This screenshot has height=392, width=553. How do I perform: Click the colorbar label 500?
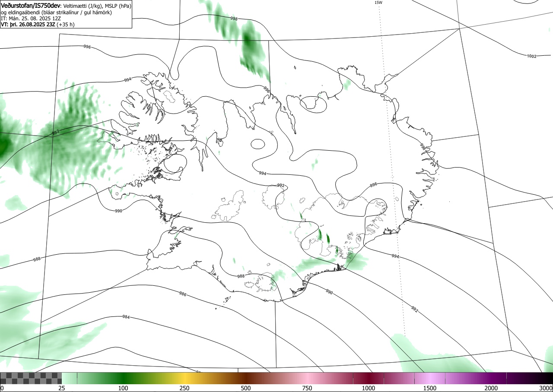pyautogui.click(x=246, y=388)
